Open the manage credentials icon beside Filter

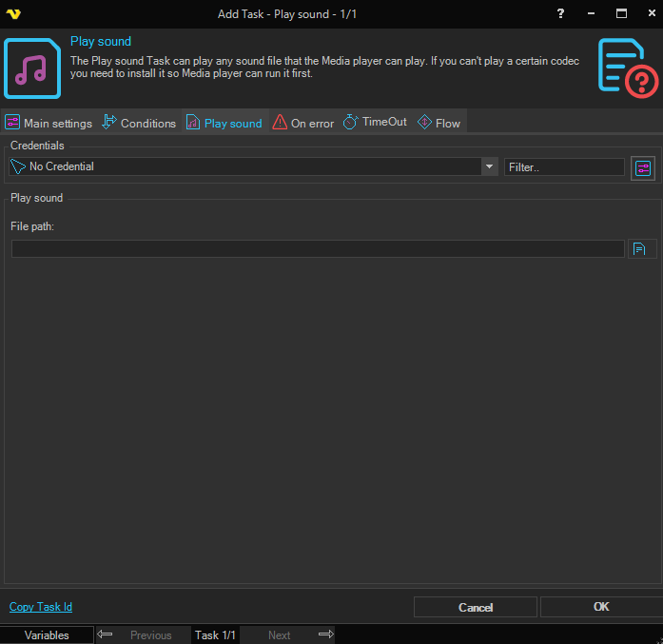point(643,167)
